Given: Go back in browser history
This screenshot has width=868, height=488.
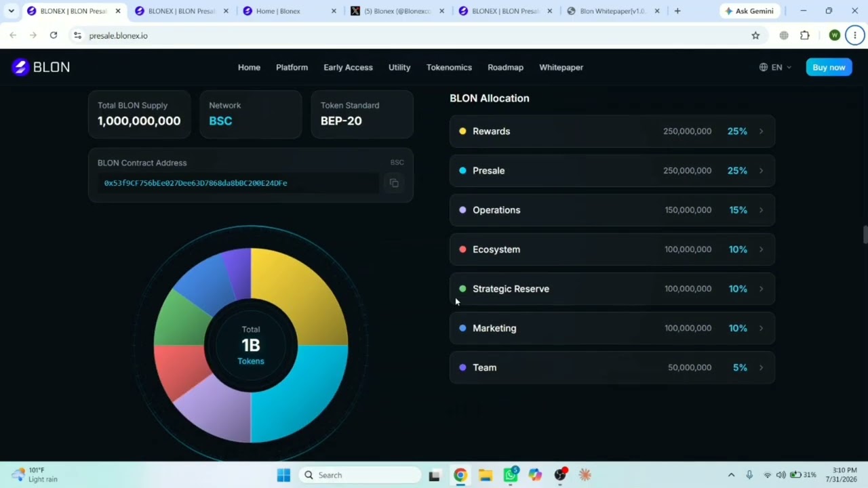Looking at the screenshot, I should [x=13, y=35].
